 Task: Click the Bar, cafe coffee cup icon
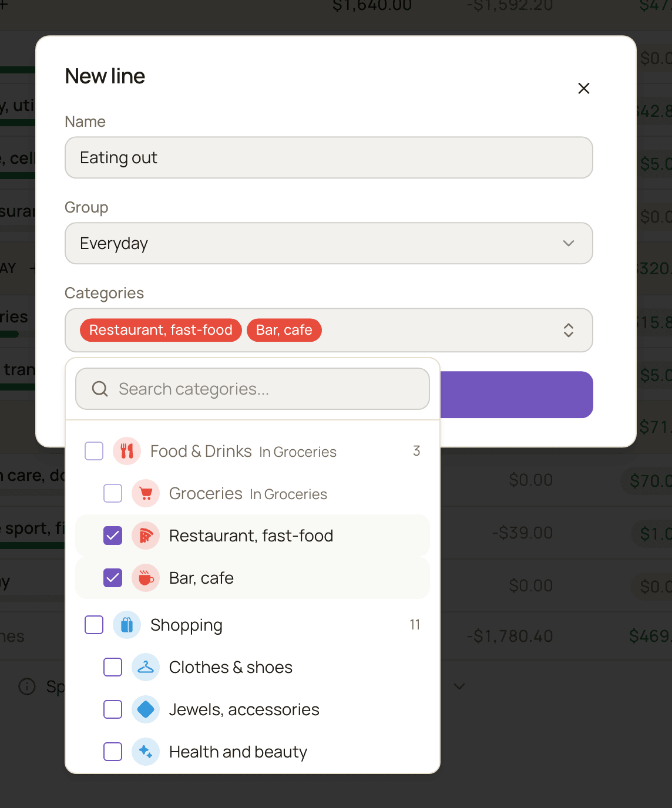point(146,578)
